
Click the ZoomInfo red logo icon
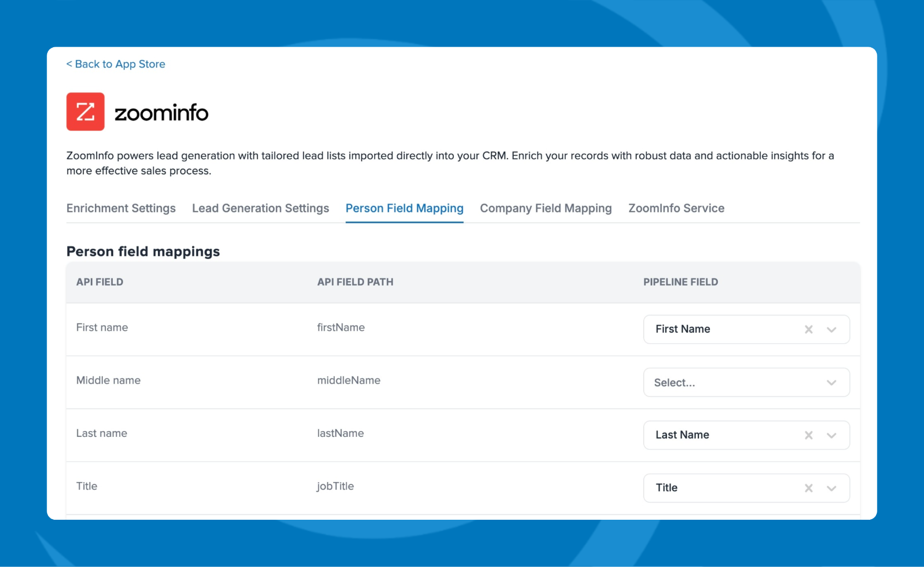[85, 112]
